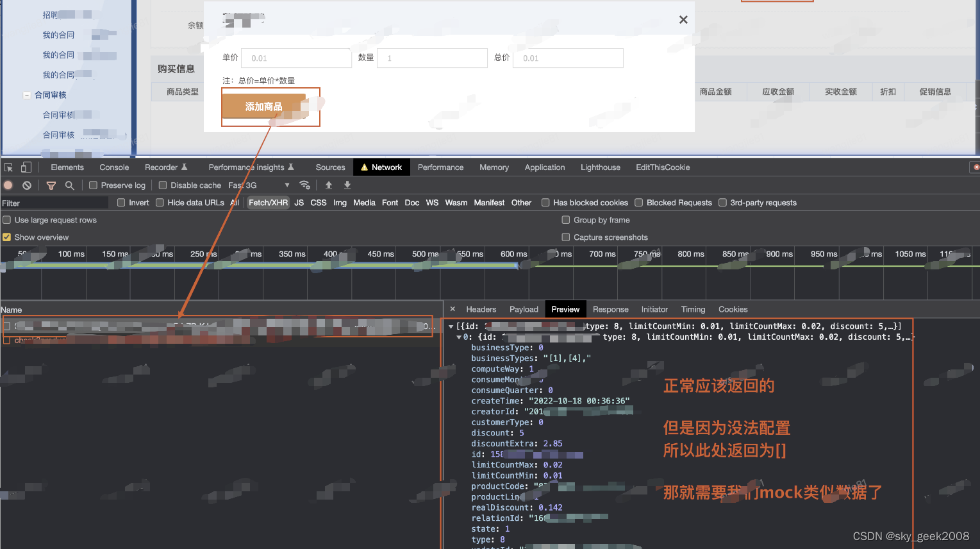Select the Inspect element tool
The image size is (980, 549).
8,167
